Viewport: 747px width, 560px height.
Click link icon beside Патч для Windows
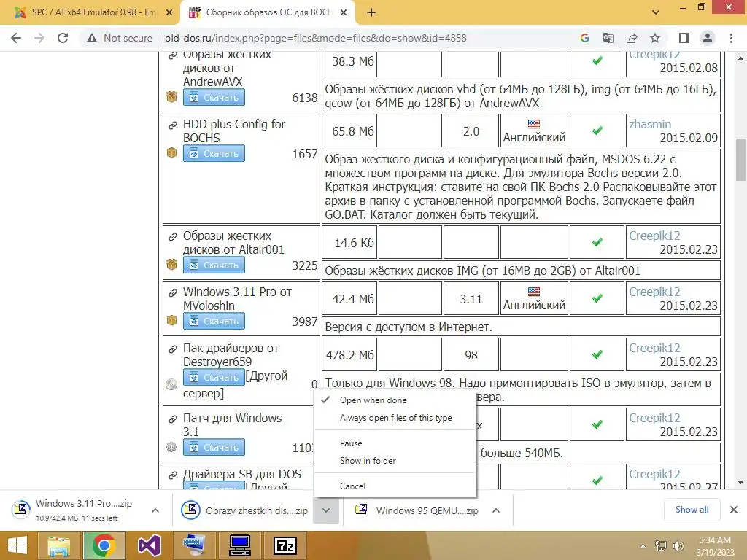[172, 419]
